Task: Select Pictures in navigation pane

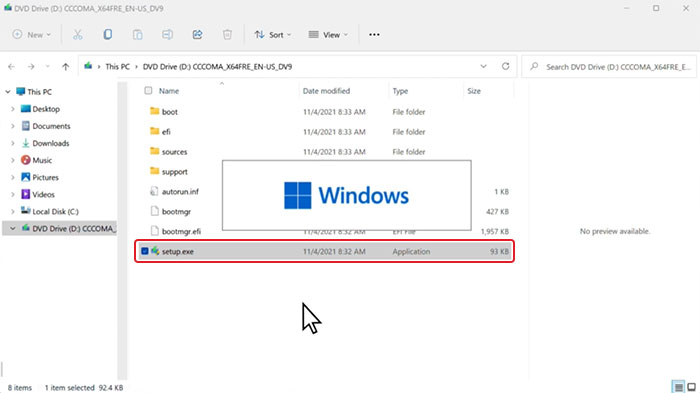Action: click(x=46, y=177)
